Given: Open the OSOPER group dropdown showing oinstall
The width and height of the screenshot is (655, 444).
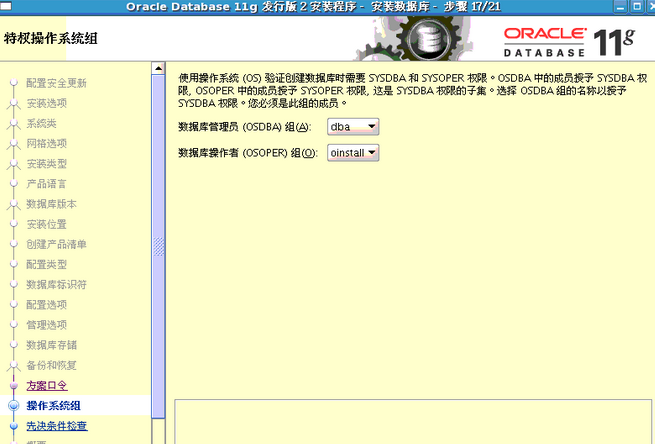Looking at the screenshot, I should (353, 153).
